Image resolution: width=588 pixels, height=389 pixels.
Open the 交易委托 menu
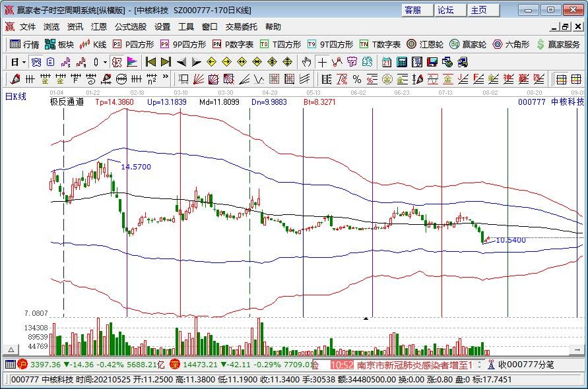click(x=242, y=27)
